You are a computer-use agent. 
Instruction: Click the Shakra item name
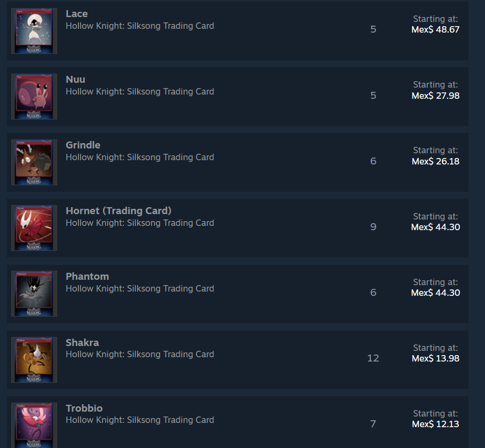click(82, 343)
